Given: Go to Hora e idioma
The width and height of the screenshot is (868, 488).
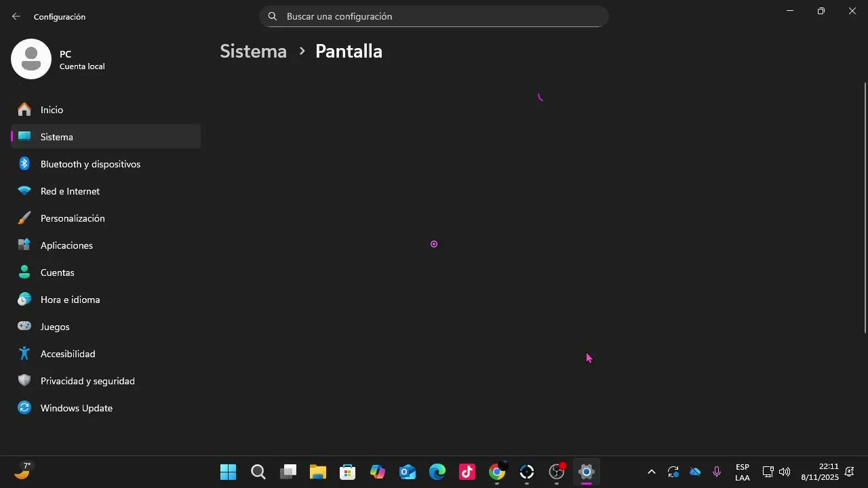Looking at the screenshot, I should (x=106, y=300).
